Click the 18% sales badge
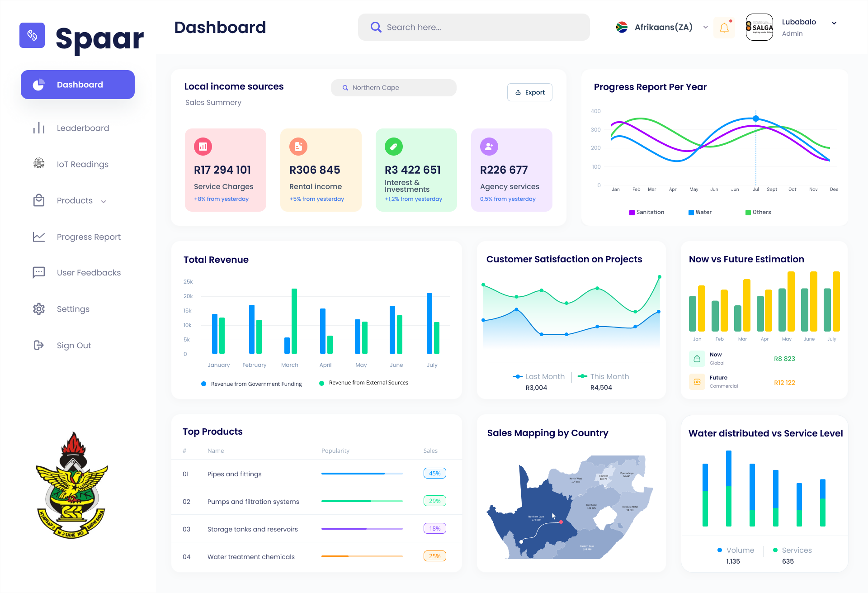This screenshot has width=868, height=593. pyautogui.click(x=435, y=528)
